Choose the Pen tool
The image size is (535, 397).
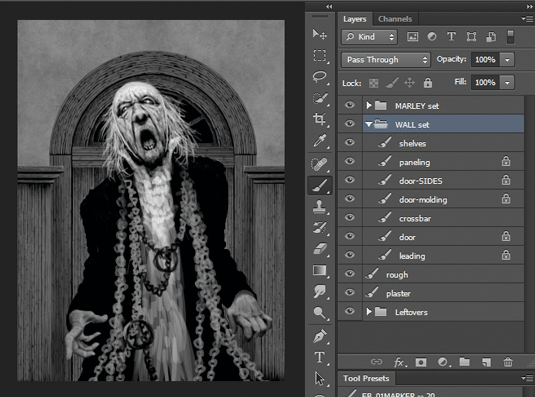[x=319, y=336]
